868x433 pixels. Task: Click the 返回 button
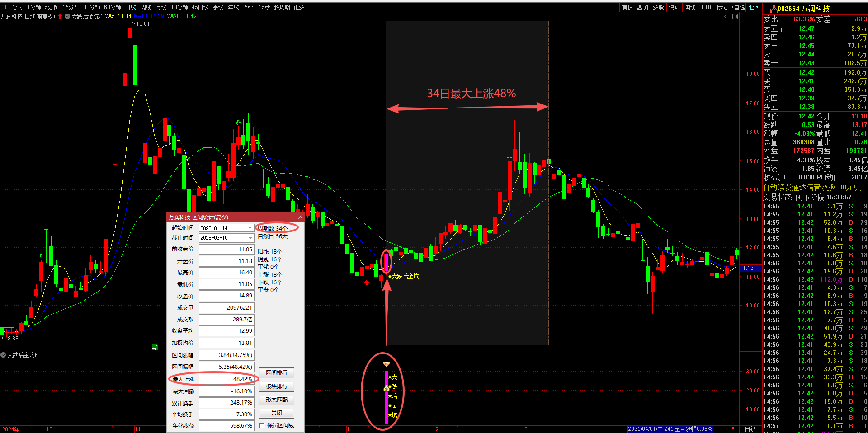tap(754, 7)
